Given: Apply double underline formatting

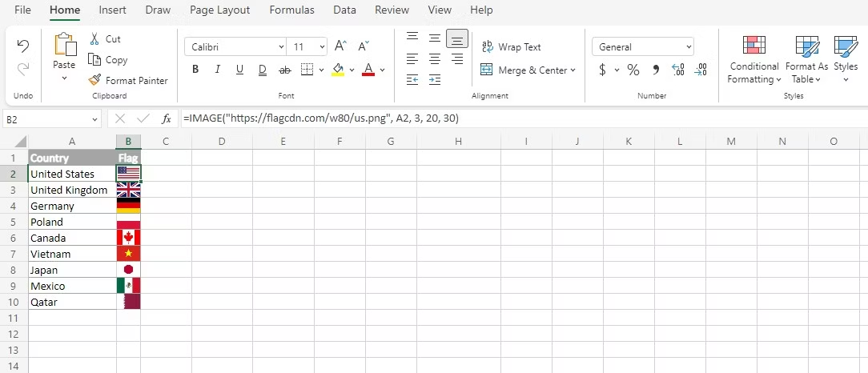Looking at the screenshot, I should (263, 70).
